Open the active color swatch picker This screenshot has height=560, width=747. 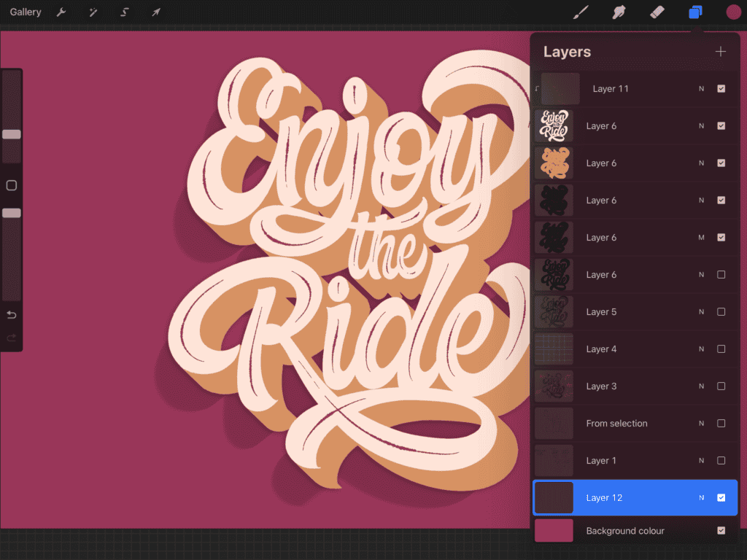click(732, 12)
